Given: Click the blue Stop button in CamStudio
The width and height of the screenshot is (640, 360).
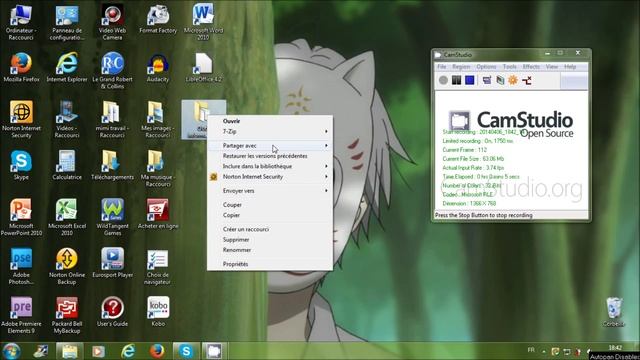Looking at the screenshot, I should click(x=470, y=80).
